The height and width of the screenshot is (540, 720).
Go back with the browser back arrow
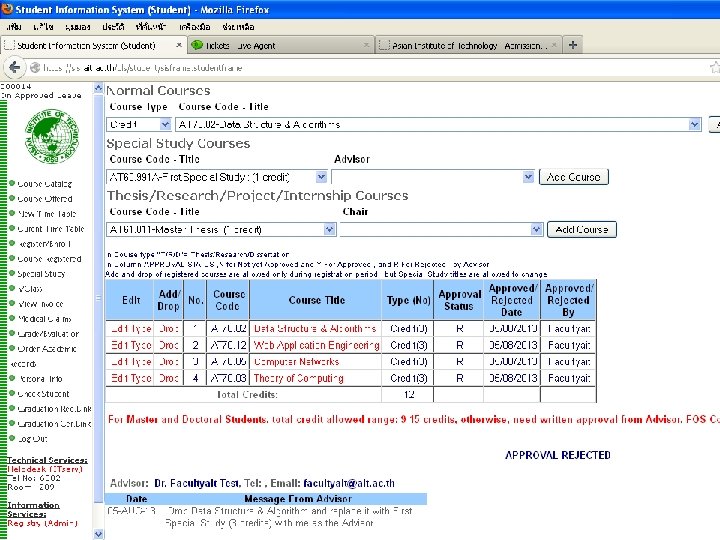click(x=15, y=68)
